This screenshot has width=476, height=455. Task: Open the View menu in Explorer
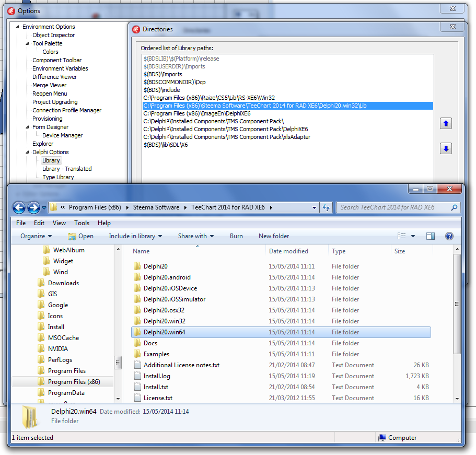tap(59, 223)
